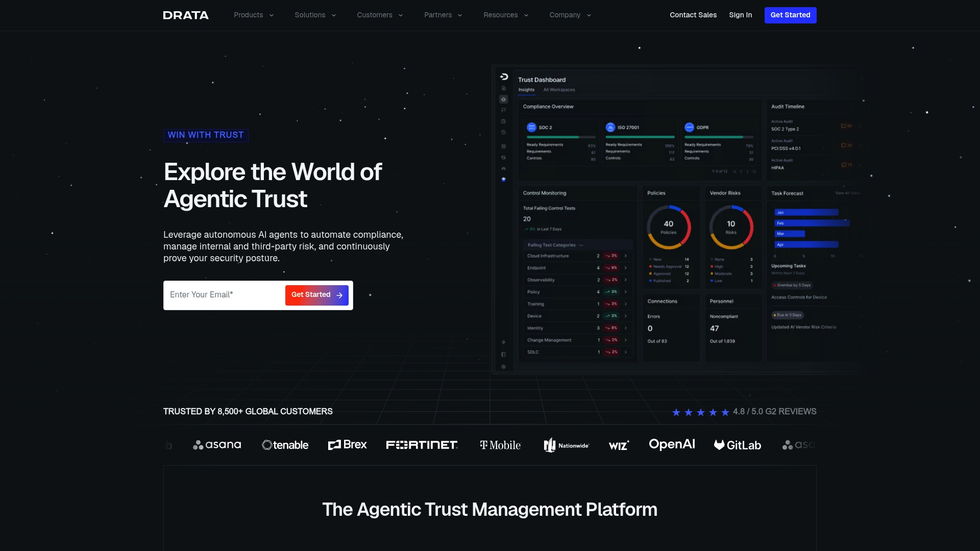Click the blue Get Started header button
This screenshot has width=980, height=551.
tap(790, 15)
